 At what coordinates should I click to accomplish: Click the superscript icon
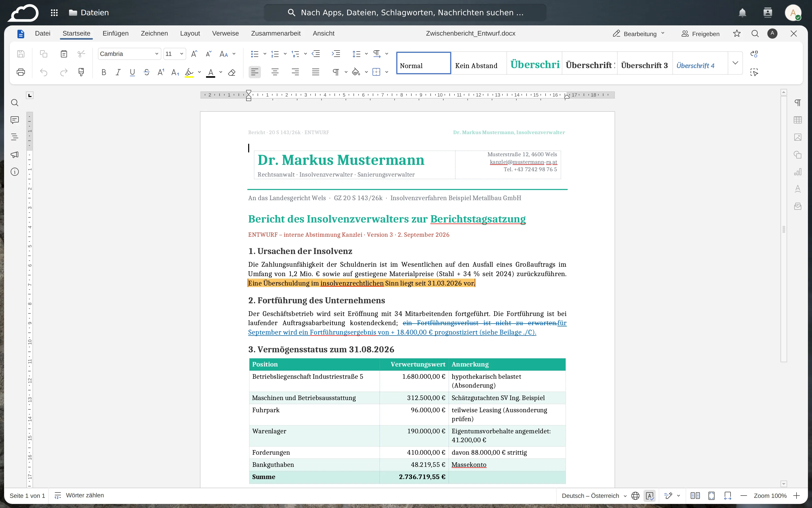[x=161, y=72]
